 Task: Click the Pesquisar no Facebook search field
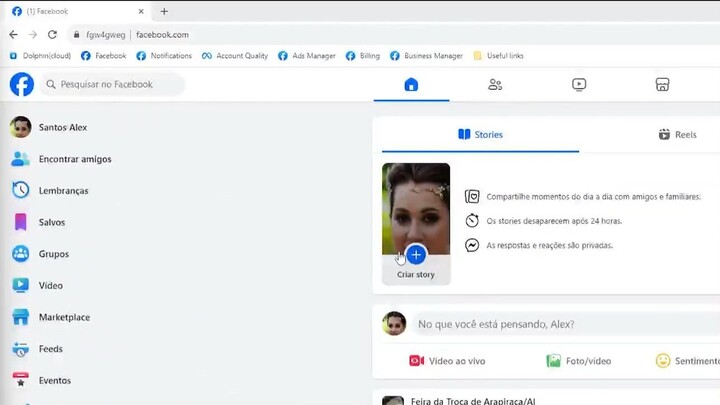click(x=112, y=84)
